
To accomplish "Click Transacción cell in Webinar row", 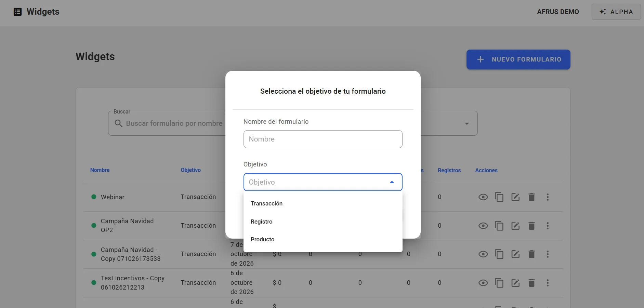I will coord(198,197).
